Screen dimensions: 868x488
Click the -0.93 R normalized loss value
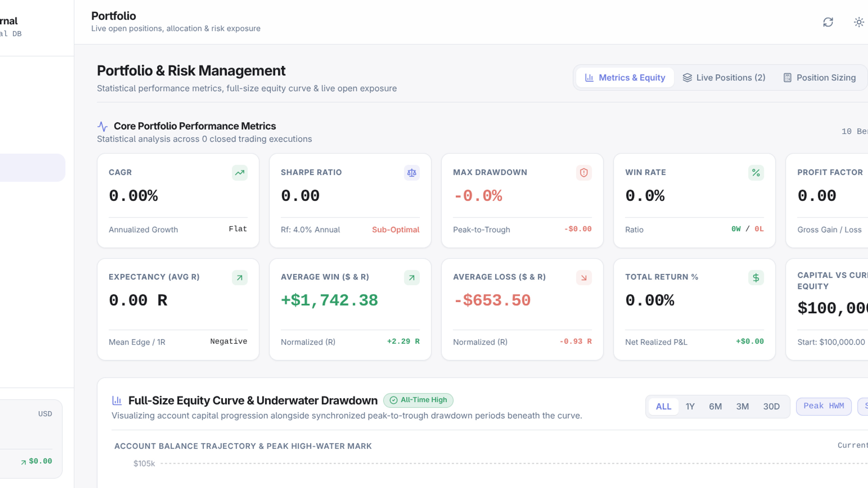pyautogui.click(x=576, y=341)
